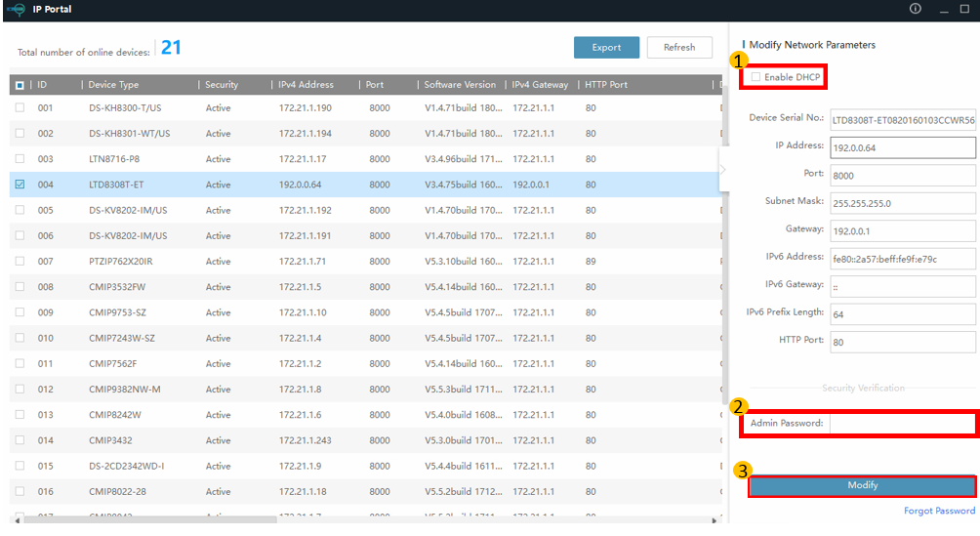Click the Subnet Mask input field
Viewport: 980px width, 536px height.
(903, 203)
